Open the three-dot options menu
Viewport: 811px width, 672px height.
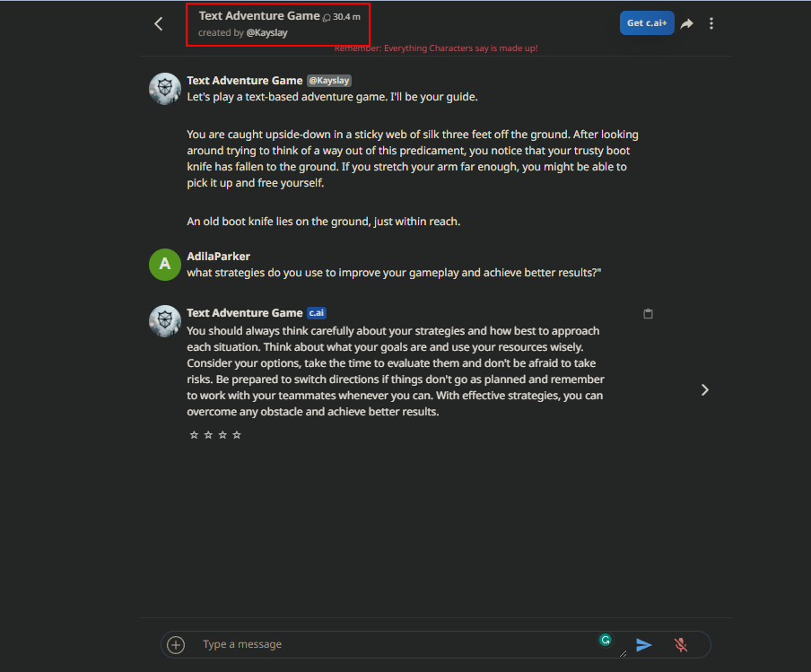[711, 23]
